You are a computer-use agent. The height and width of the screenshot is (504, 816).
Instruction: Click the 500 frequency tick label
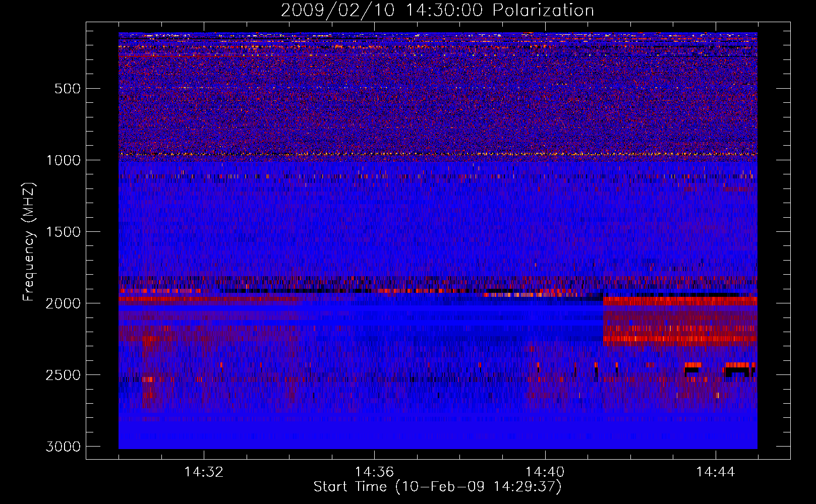tap(68, 89)
